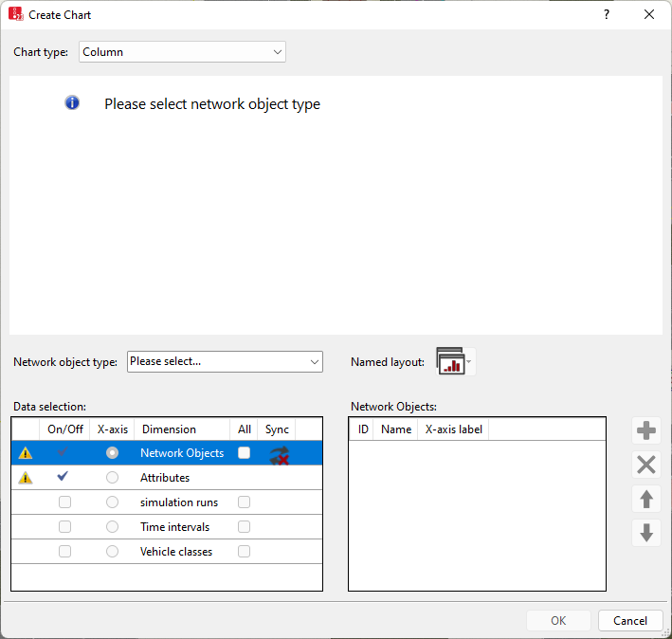Click the blue information icon

point(72,103)
